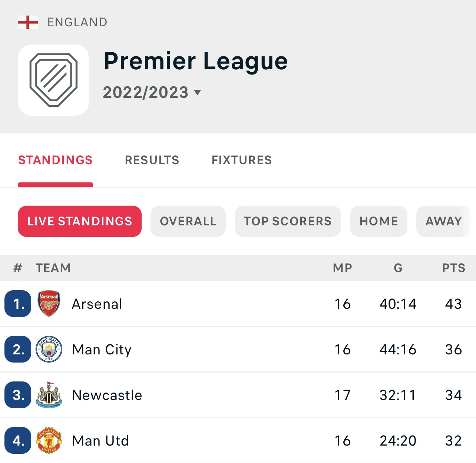Filter standings by Away matches
Viewport: 476px width, 463px height.
[x=443, y=221]
